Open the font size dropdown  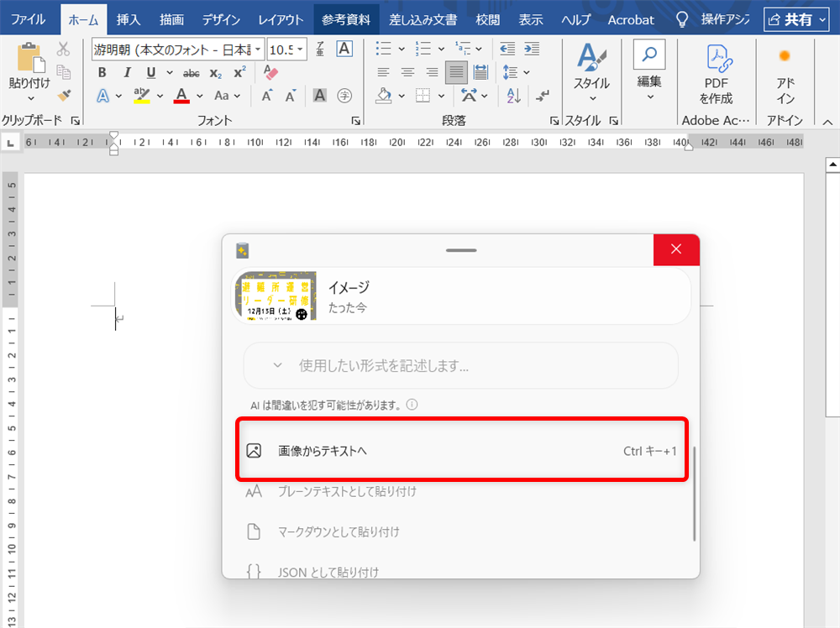pos(298,49)
